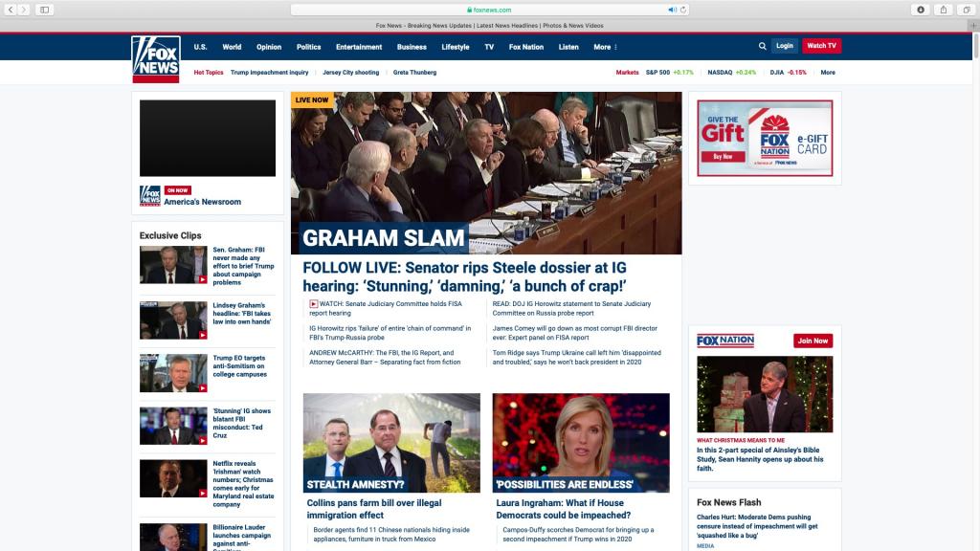The height and width of the screenshot is (551, 980).
Task: Open the Safari share icon
Action: 944,10
